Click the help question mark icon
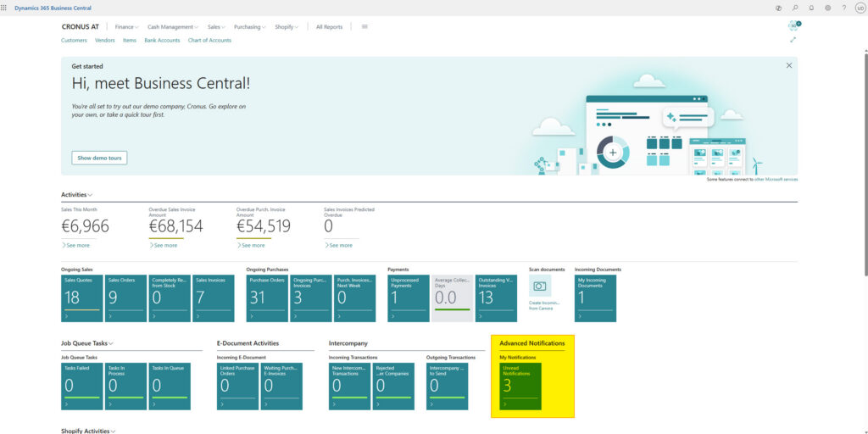Viewport: 868px width, 434px height. (843, 8)
